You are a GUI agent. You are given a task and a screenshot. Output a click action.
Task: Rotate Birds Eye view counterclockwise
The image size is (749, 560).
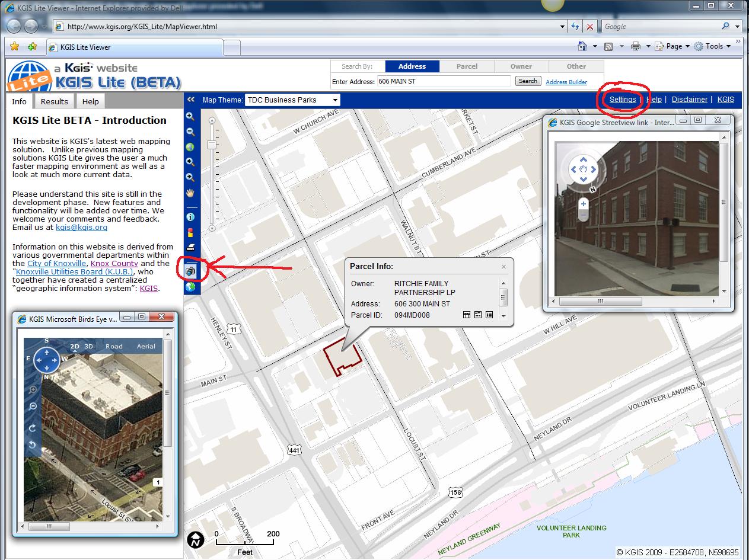[33, 444]
